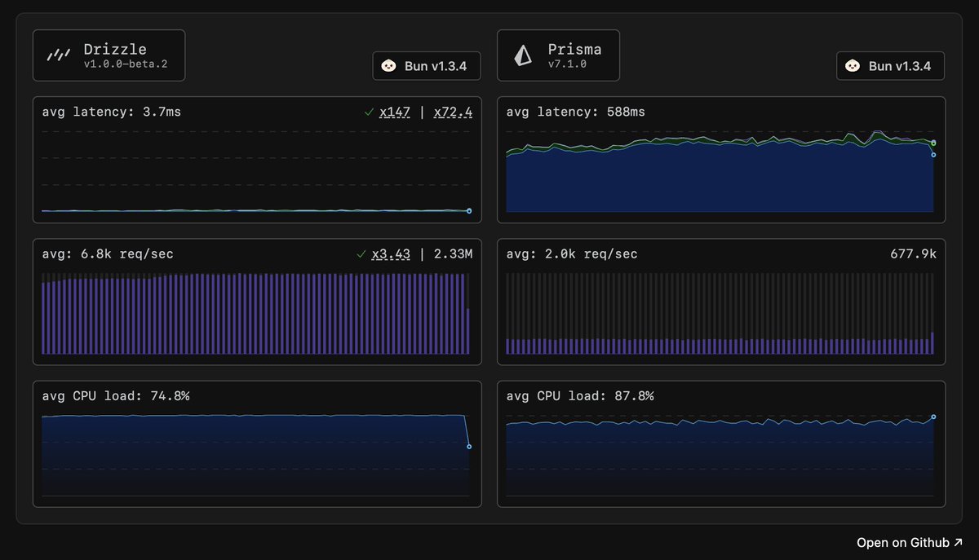
Task: Click the Prisma latency area chart
Action: (x=720, y=171)
